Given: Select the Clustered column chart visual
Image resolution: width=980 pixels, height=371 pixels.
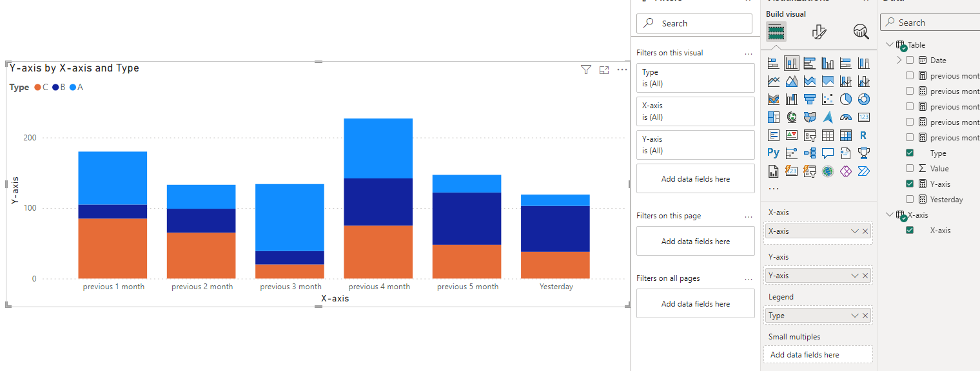Looking at the screenshot, I should pyautogui.click(x=828, y=63).
